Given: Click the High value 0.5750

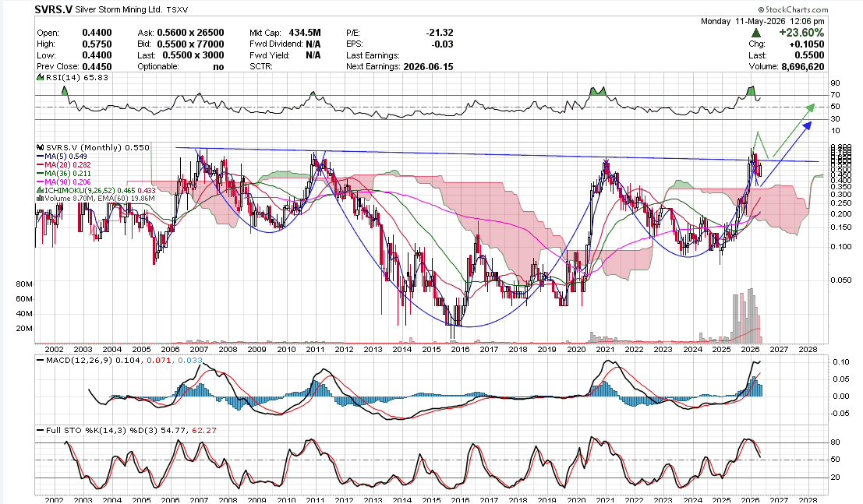Looking at the screenshot, I should (x=97, y=44).
